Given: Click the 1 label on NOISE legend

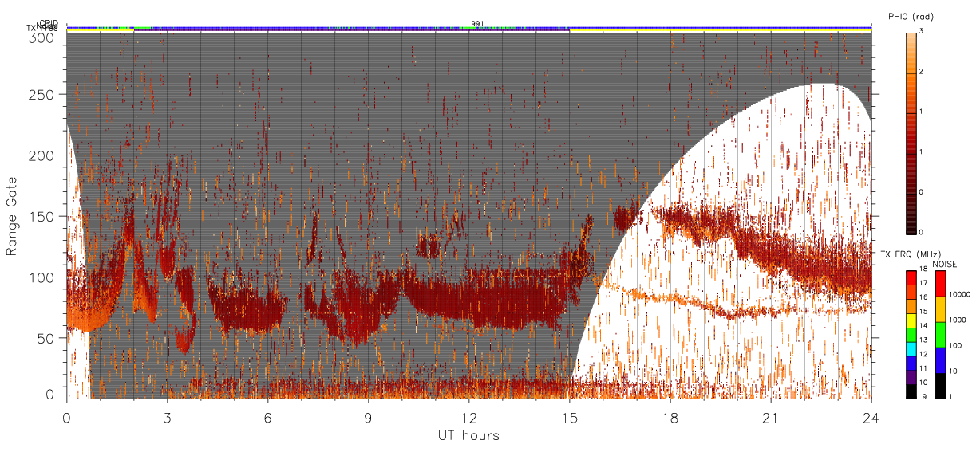Looking at the screenshot, I should [x=950, y=396].
